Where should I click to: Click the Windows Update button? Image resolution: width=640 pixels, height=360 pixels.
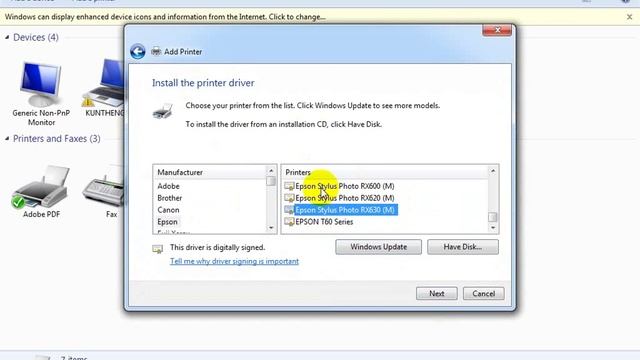pyautogui.click(x=378, y=247)
